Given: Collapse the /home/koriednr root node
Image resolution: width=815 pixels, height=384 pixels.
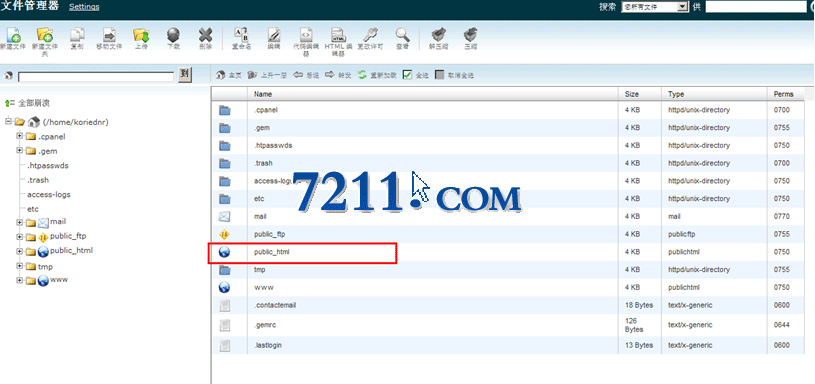Looking at the screenshot, I should pyautogui.click(x=8, y=121).
